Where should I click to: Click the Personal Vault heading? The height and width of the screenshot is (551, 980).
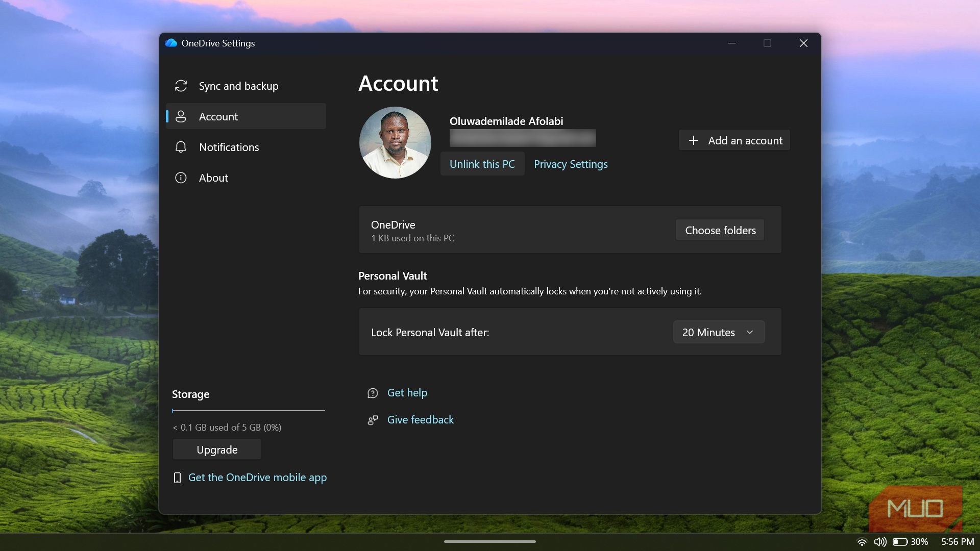(393, 275)
